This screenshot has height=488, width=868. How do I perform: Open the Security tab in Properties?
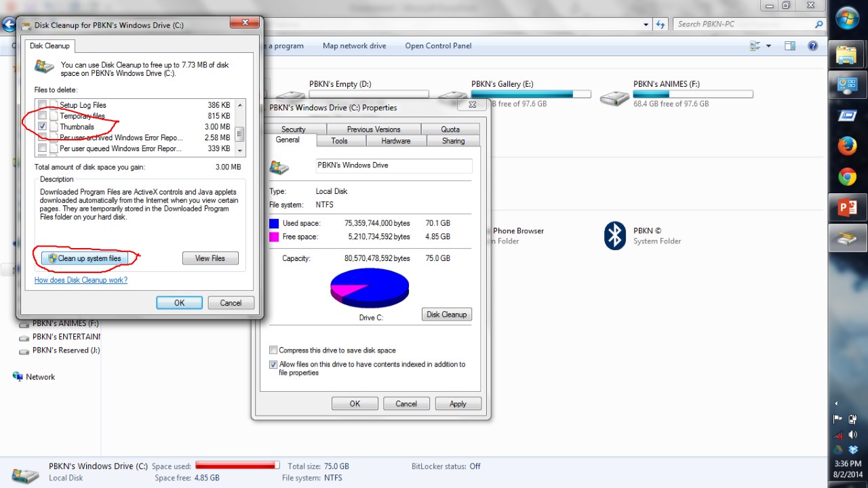point(293,129)
